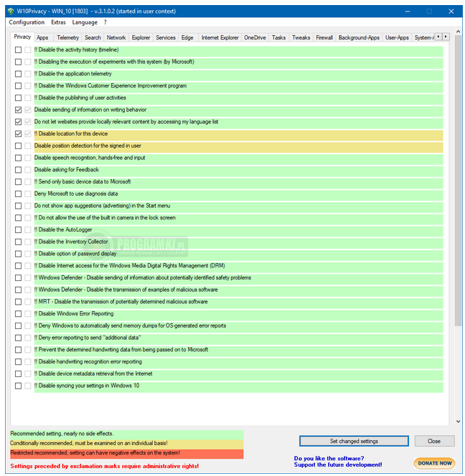Switch to the Network tab
The image size is (465, 476).
(116, 38)
